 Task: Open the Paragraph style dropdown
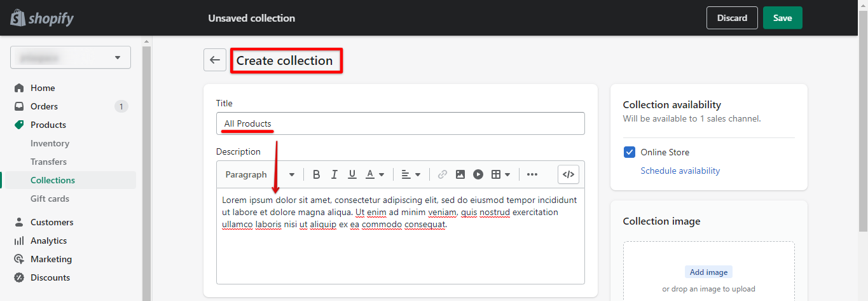click(260, 174)
